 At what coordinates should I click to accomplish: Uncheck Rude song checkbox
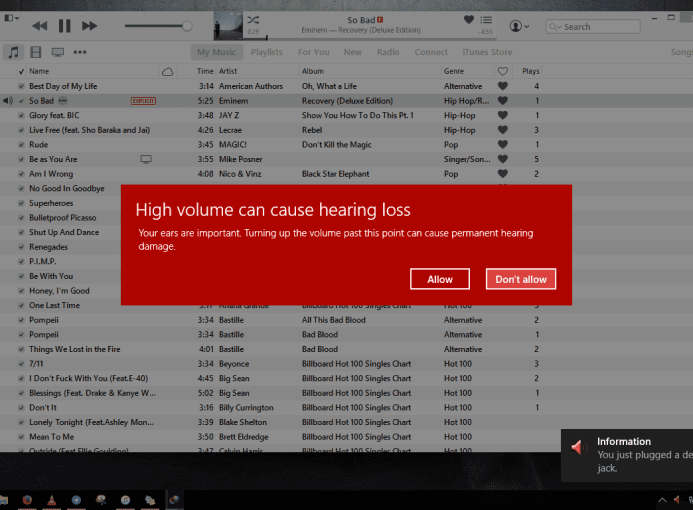pos(21,145)
